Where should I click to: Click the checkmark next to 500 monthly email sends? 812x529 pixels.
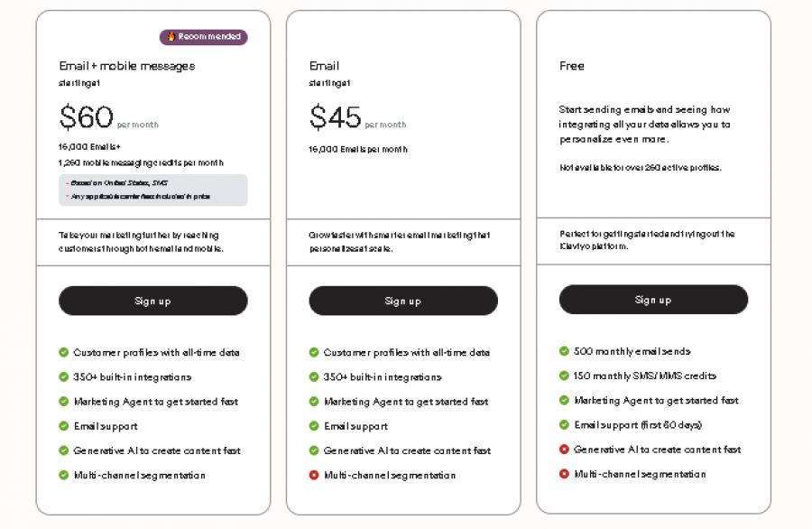(564, 352)
